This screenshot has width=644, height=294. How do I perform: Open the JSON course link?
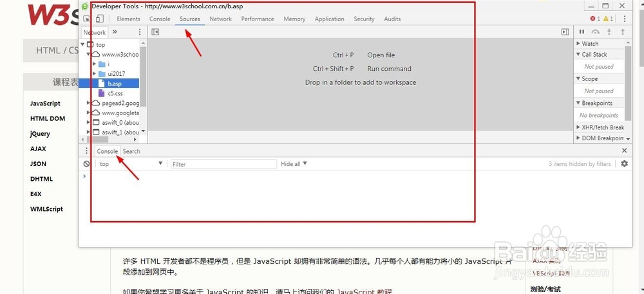(x=38, y=163)
